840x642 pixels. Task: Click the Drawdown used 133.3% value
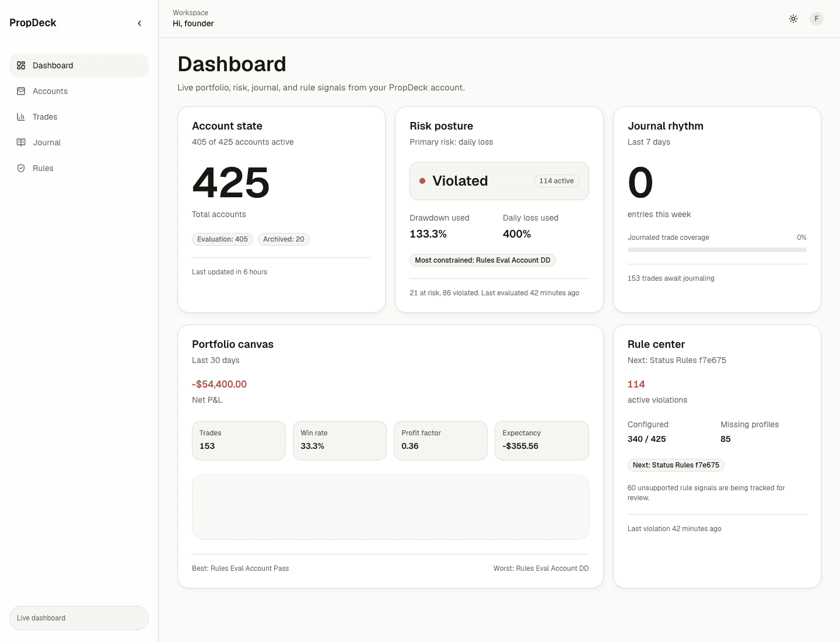pos(428,234)
